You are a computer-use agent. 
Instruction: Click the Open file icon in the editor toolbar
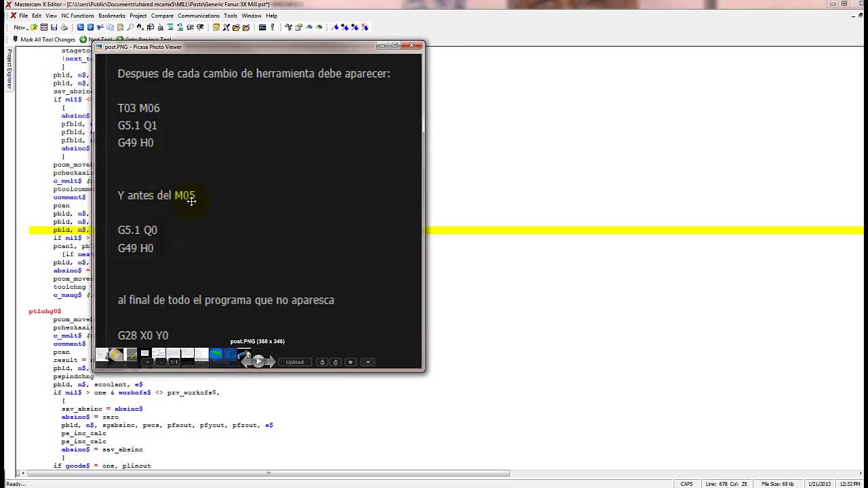34,28
